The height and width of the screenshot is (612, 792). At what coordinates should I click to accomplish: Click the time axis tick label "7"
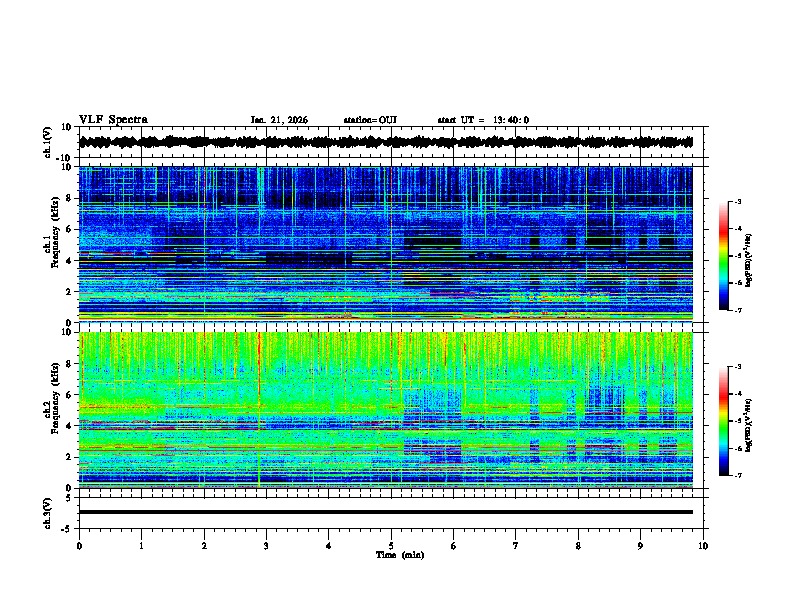click(x=516, y=546)
